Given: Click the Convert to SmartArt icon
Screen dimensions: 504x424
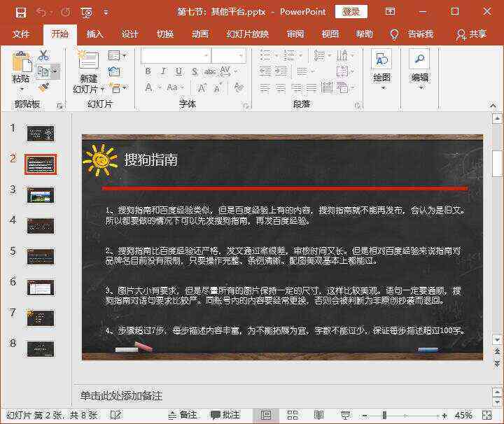Looking at the screenshot, I should pyautogui.click(x=344, y=87).
